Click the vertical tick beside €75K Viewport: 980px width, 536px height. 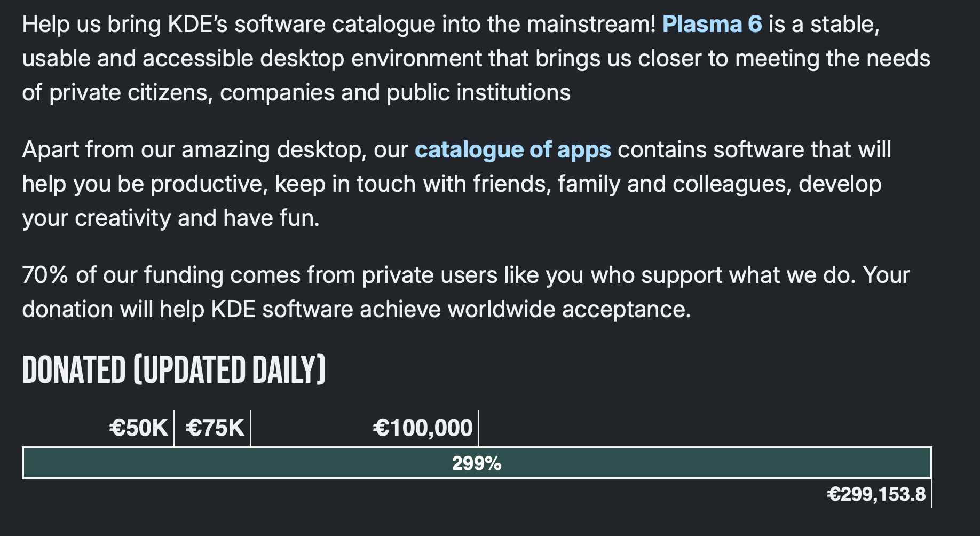[x=250, y=428]
